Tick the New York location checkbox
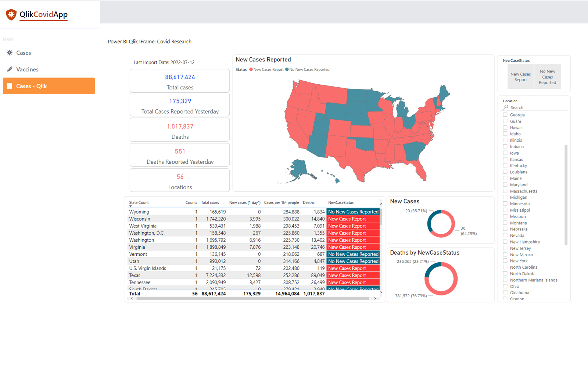The width and height of the screenshot is (588, 368). click(505, 261)
